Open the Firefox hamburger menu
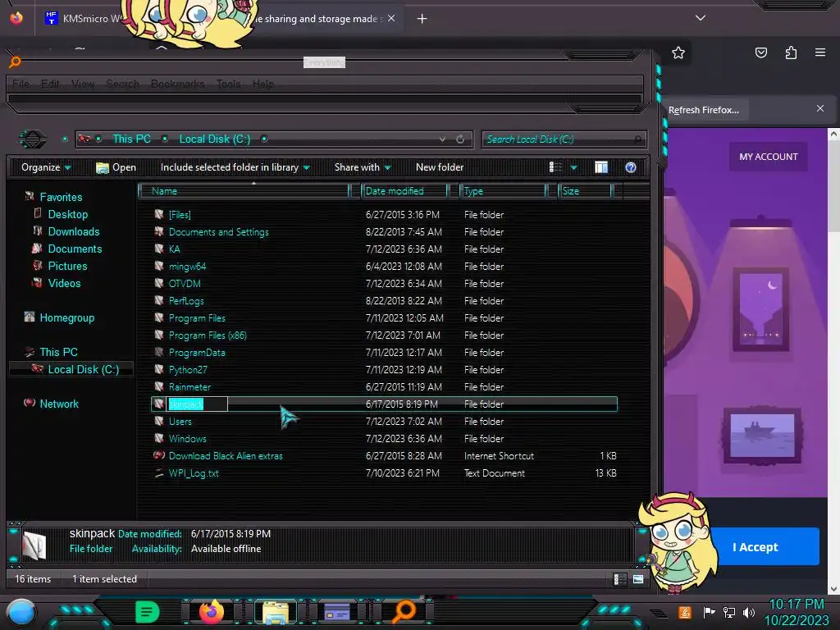The height and width of the screenshot is (630, 840). [x=820, y=52]
